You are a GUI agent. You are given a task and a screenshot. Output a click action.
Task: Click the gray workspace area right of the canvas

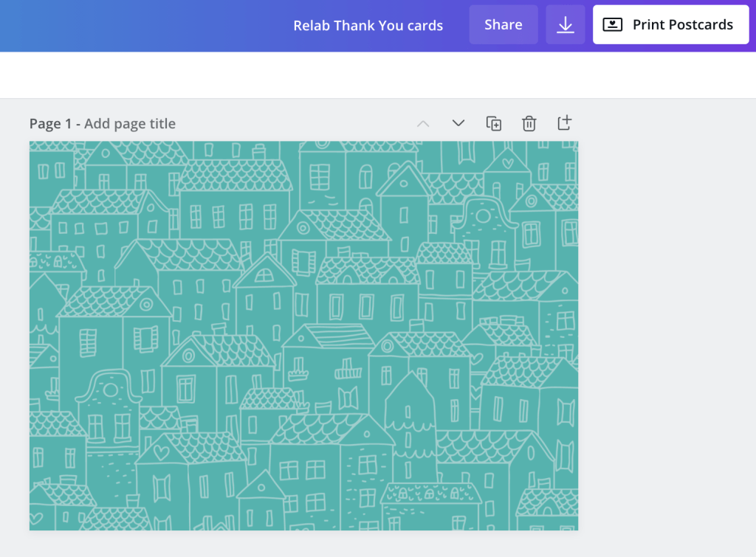pos(664,332)
